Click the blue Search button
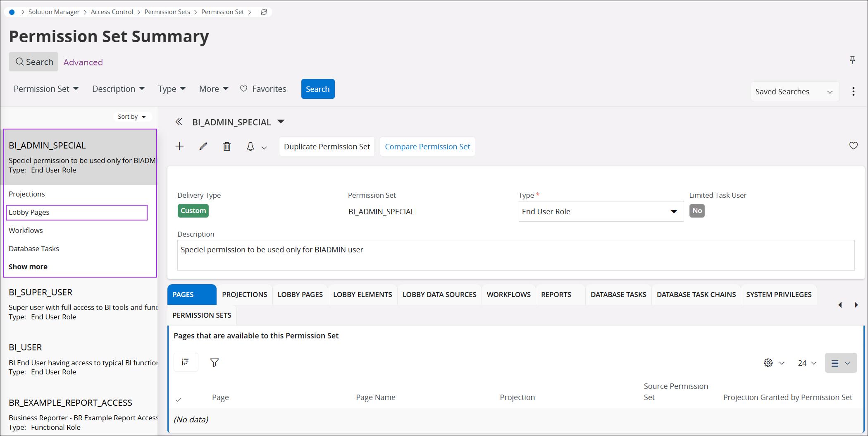The width and height of the screenshot is (868, 436). coord(317,89)
